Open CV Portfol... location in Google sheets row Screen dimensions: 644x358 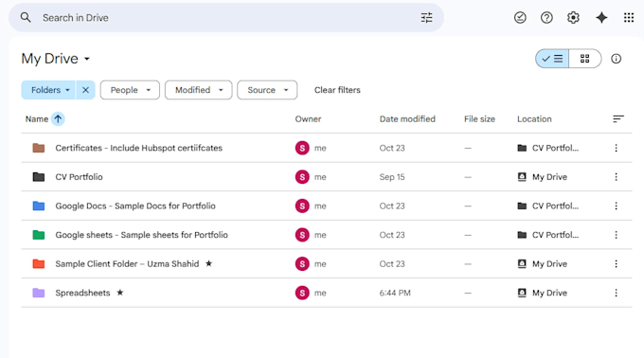pos(548,235)
